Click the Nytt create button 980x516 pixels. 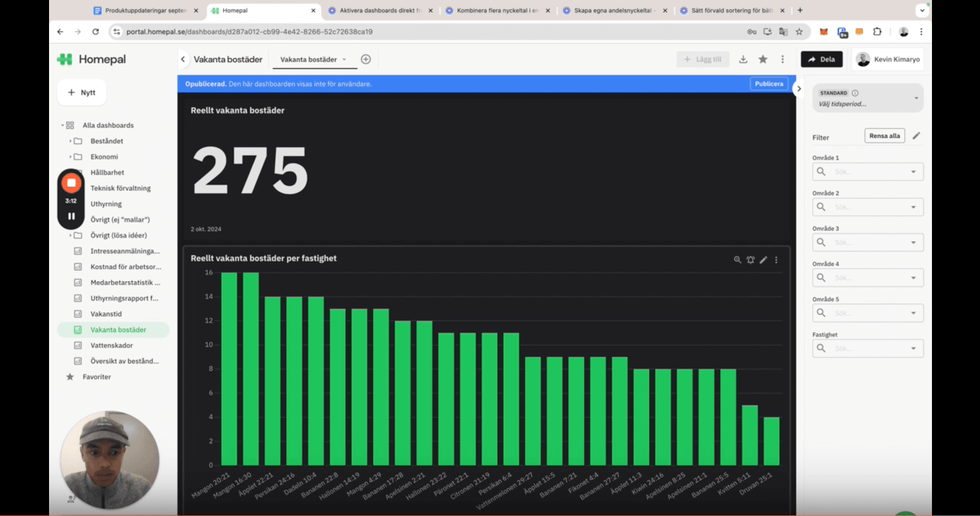(x=82, y=92)
